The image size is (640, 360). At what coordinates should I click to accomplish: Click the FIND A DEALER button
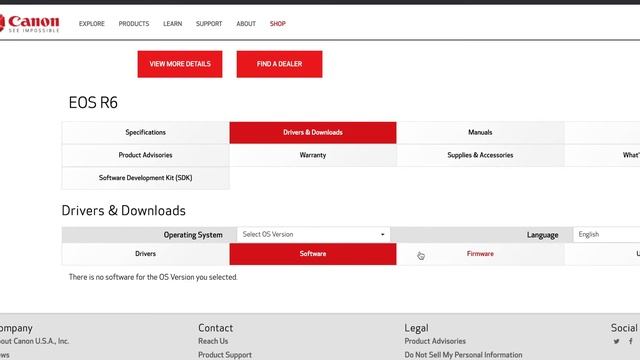(280, 64)
